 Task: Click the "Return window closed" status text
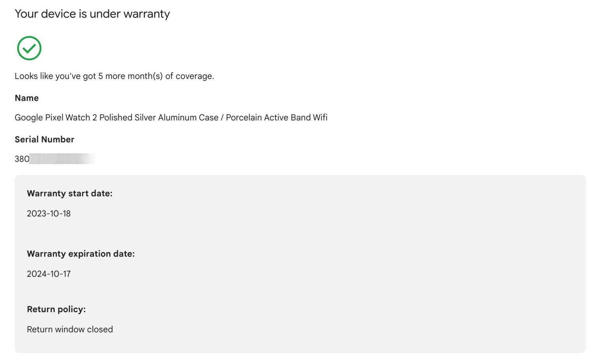70,330
